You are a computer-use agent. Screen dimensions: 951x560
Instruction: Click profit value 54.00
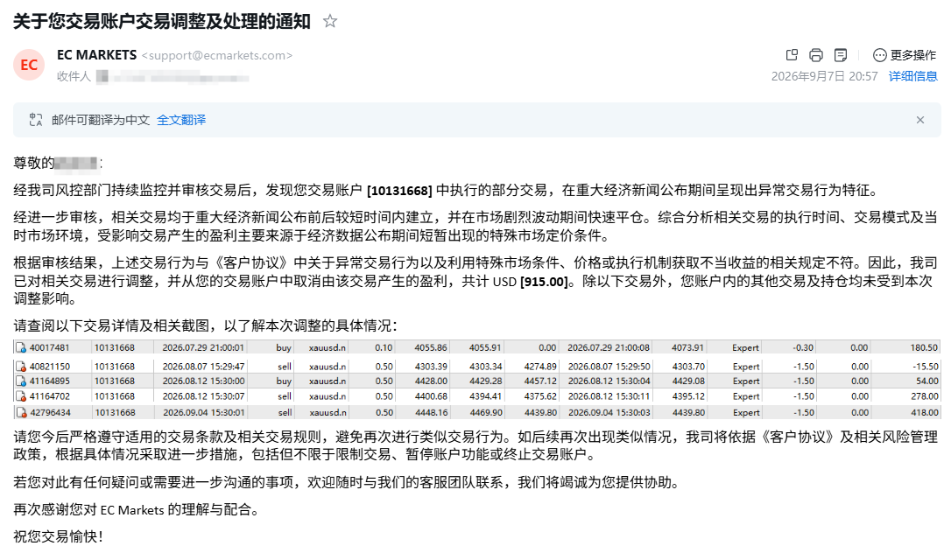point(927,381)
